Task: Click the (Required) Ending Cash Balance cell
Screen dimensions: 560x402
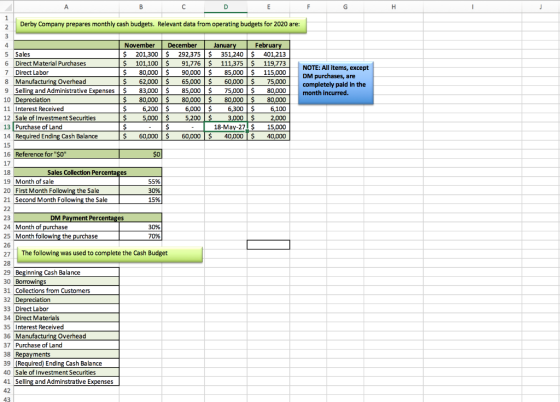Action: coord(66,363)
